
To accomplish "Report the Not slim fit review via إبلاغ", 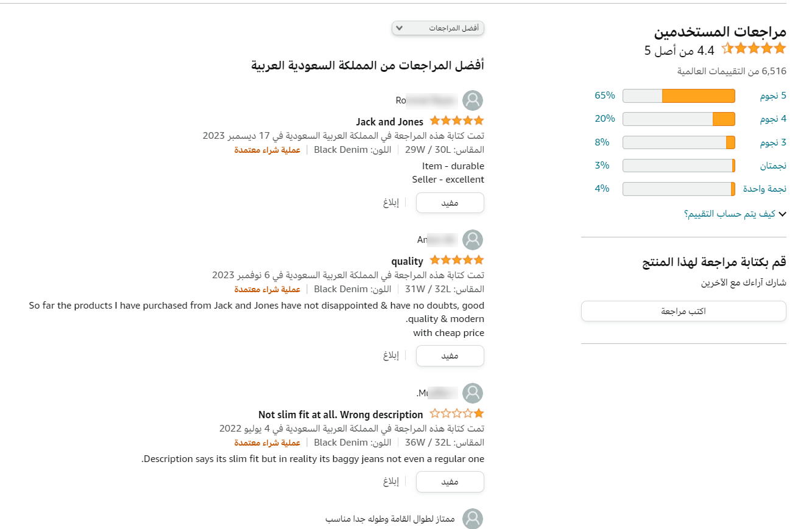I will pos(391,482).
